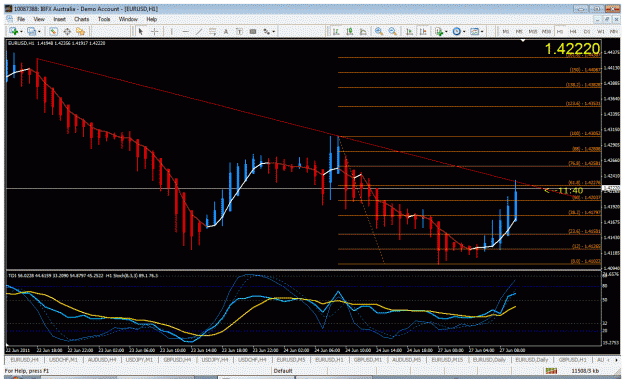Open the Insert menu
The image size is (625, 379).
(x=59, y=19)
